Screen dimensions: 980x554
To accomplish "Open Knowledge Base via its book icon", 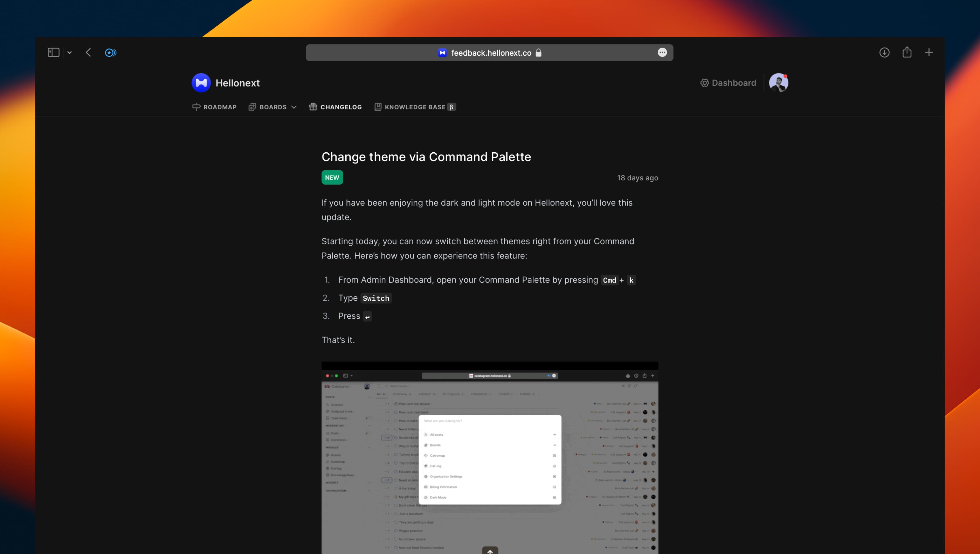I will 378,107.
